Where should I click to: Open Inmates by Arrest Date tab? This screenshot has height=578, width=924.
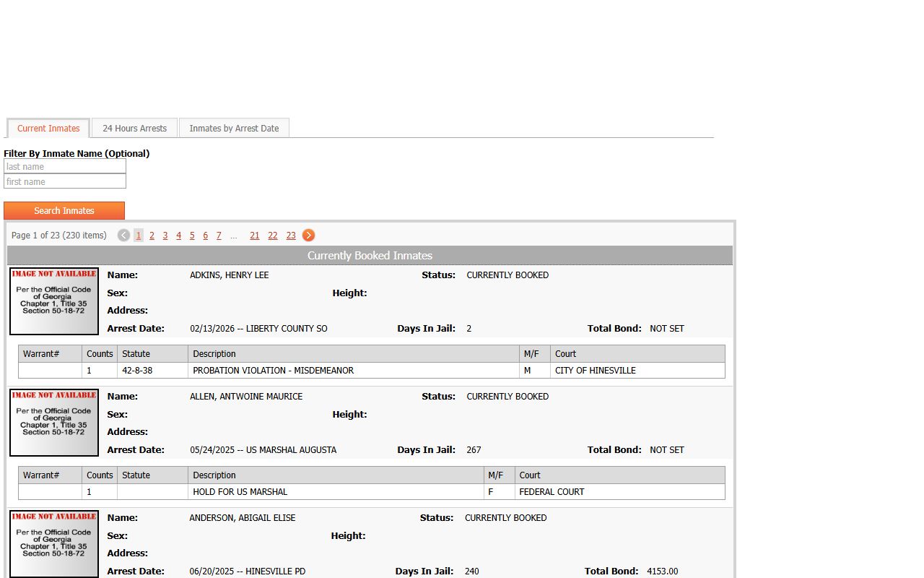coord(234,129)
